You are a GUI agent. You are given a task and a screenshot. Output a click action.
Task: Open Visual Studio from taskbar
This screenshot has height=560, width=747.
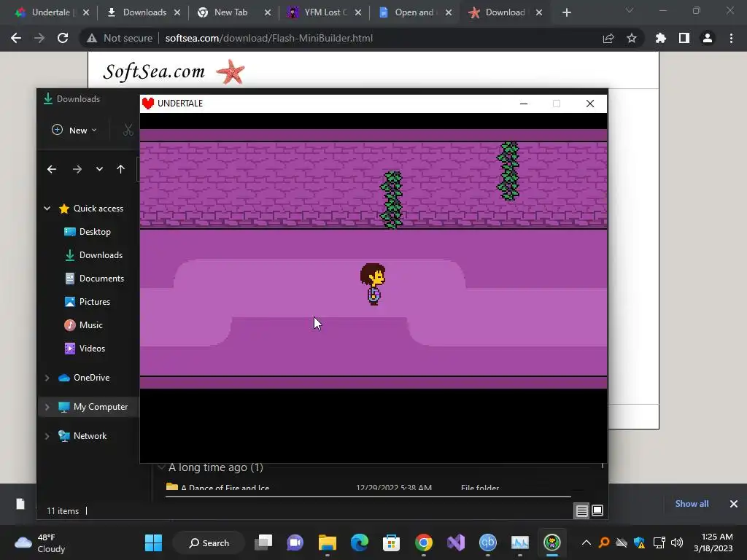point(456,542)
